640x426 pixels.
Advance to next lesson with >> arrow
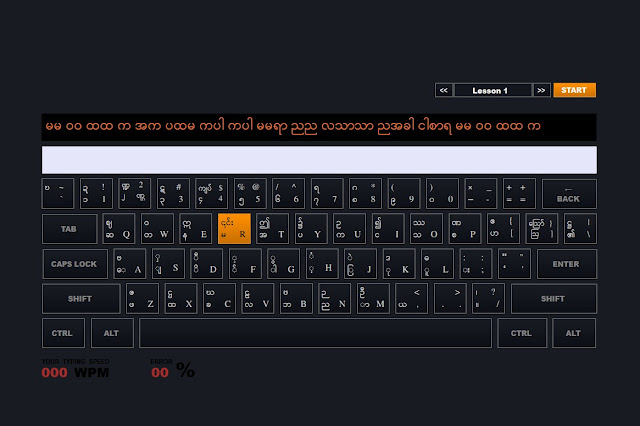(x=542, y=90)
